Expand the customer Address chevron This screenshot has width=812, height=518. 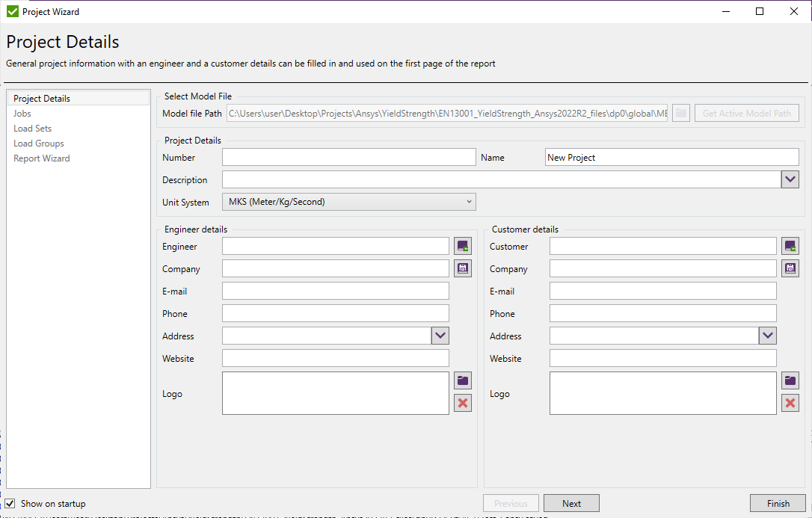(767, 336)
